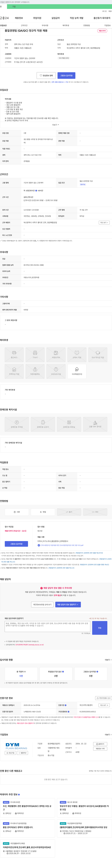Open the 출산휴가·육아휴직 menu
Image resolution: width=112 pixels, height=868 pixels.
tap(102, 18)
